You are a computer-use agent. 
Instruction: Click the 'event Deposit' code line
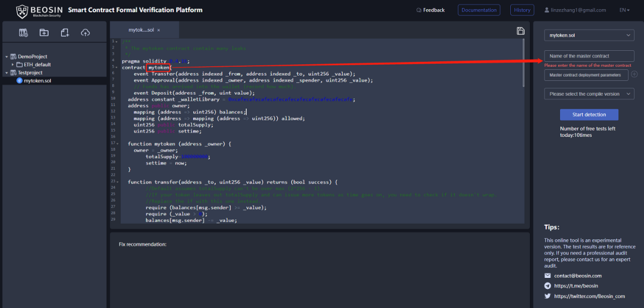194,93
